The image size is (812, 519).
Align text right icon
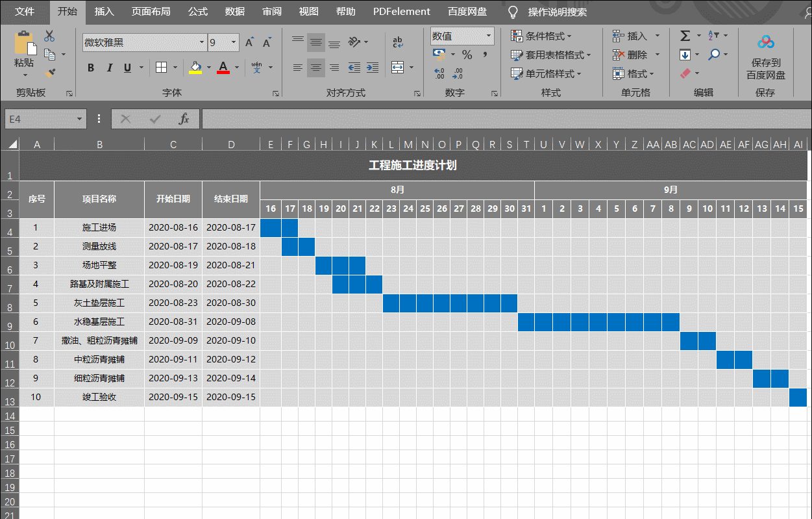click(334, 68)
